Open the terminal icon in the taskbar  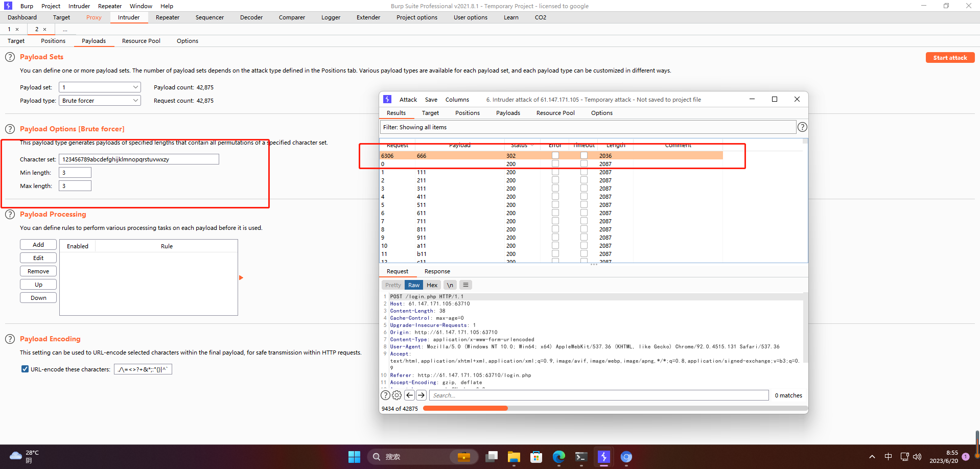(581, 457)
